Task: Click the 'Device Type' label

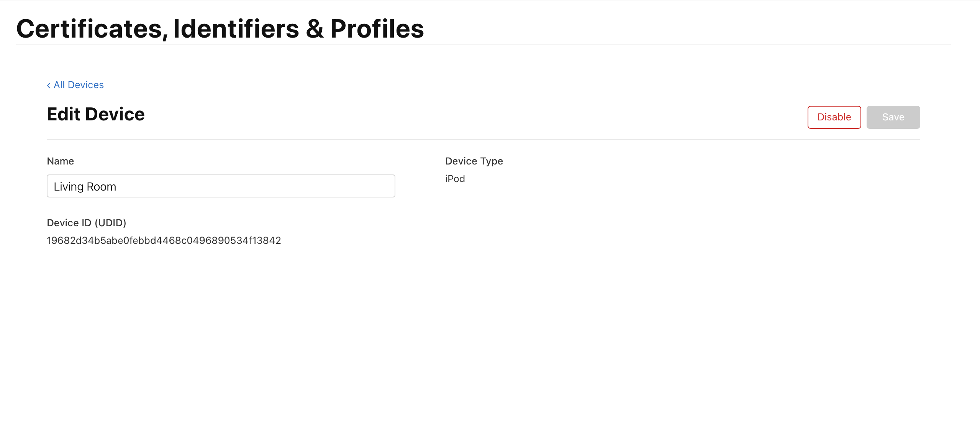Action: tap(474, 161)
